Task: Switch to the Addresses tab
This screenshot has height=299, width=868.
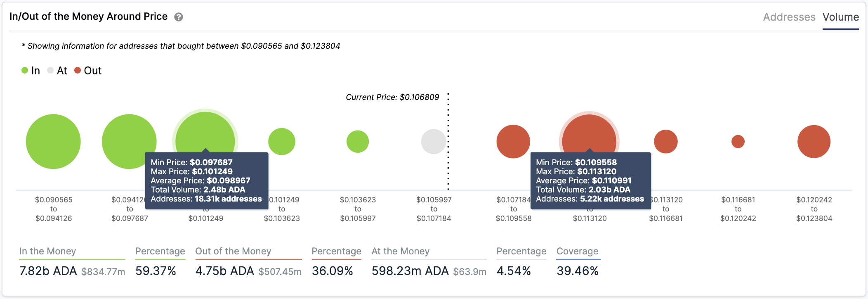Action: click(x=789, y=17)
